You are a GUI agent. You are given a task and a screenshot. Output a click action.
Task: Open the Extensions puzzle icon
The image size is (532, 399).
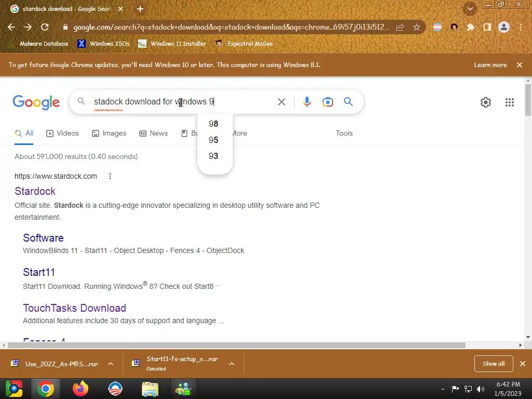[x=470, y=27]
